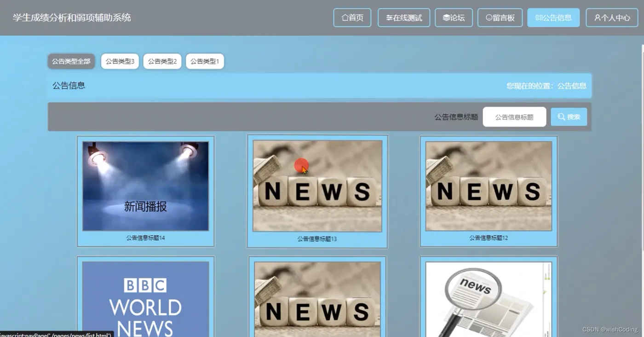Click the site title 学生成绩分析和弱项辅助系统
Screen dimensions: 644x337
click(72, 17)
